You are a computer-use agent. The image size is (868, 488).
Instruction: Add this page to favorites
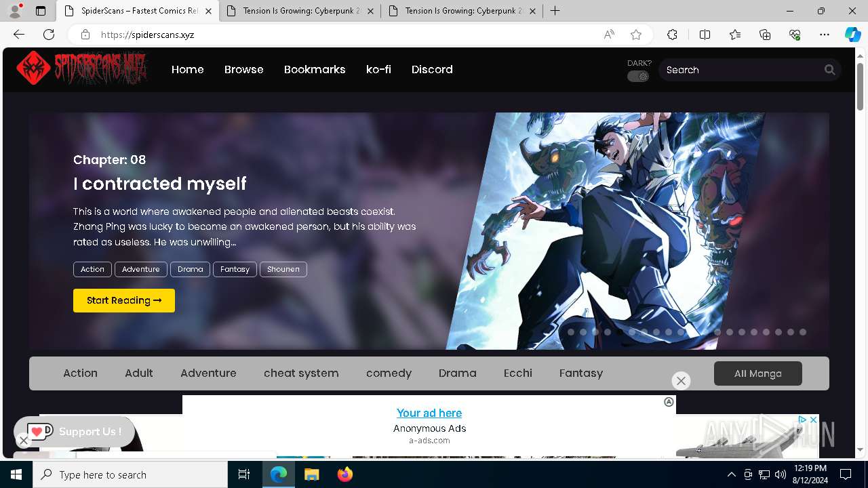pyautogui.click(x=636, y=35)
